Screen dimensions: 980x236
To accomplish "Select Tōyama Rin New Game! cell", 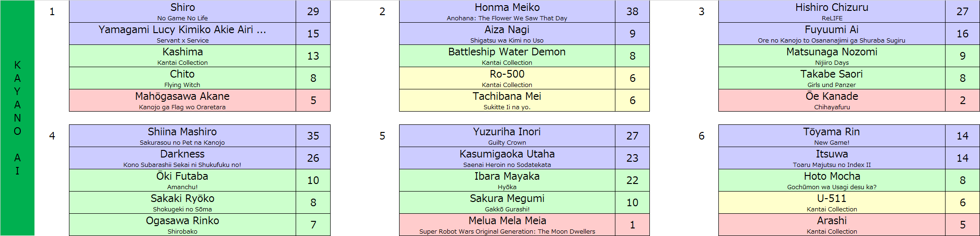I will (x=832, y=136).
